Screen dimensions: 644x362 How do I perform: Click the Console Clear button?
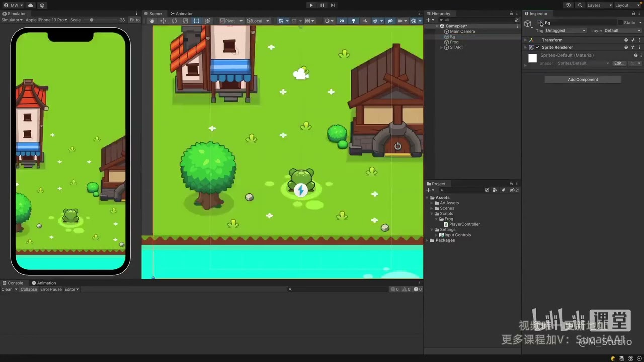(x=7, y=289)
